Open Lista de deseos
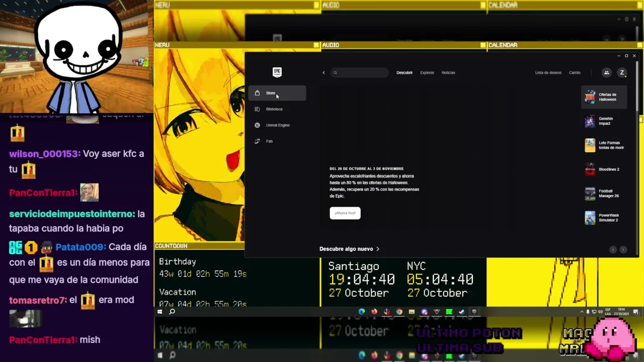 [x=548, y=72]
